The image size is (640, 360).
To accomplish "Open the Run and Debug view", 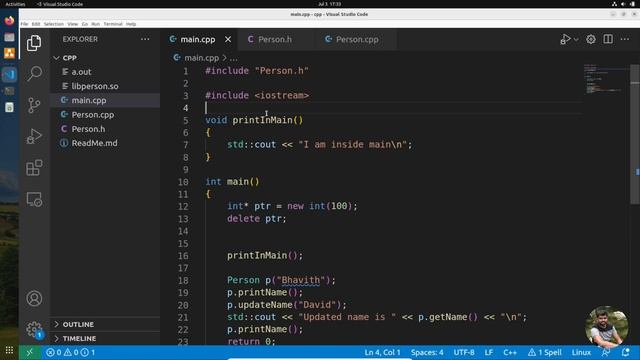I will [34, 136].
